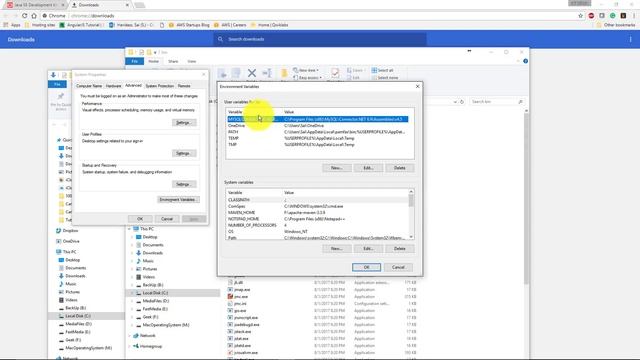Select PATH row in User variables
This screenshot has width=640, height=360.
[318, 132]
